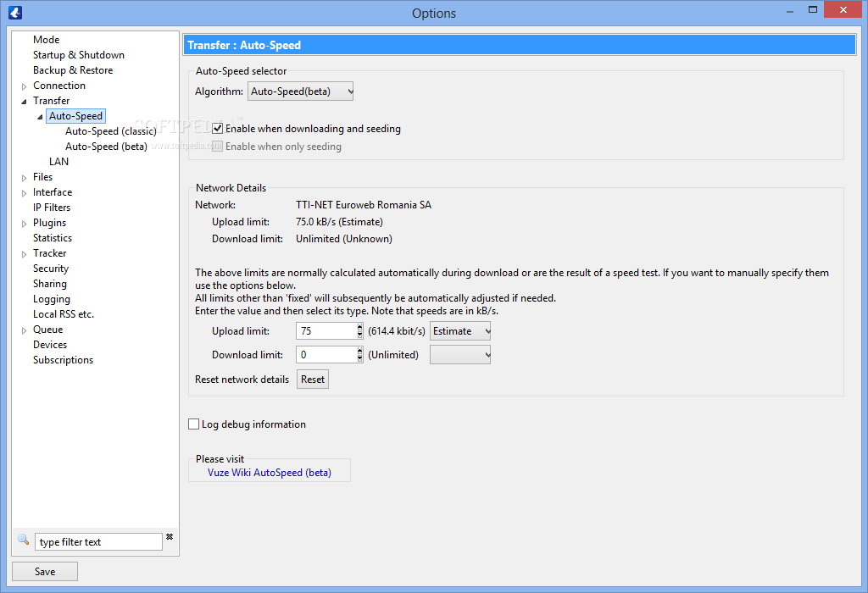Screen dimensions: 868x593
Task: Open Logging settings
Action: pos(52,299)
